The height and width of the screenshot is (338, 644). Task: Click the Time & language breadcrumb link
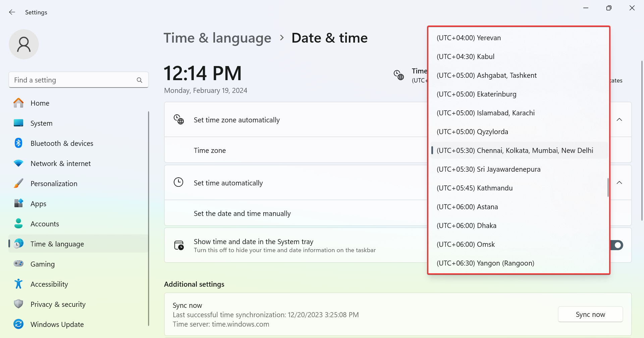[x=217, y=38]
